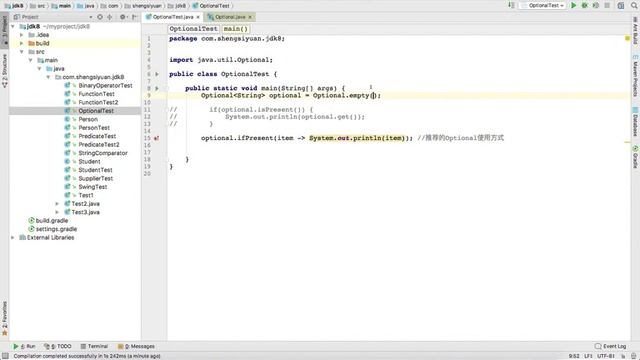Hide the Project panel with pin icon
Viewport: 640px width, 360px height.
(134, 17)
